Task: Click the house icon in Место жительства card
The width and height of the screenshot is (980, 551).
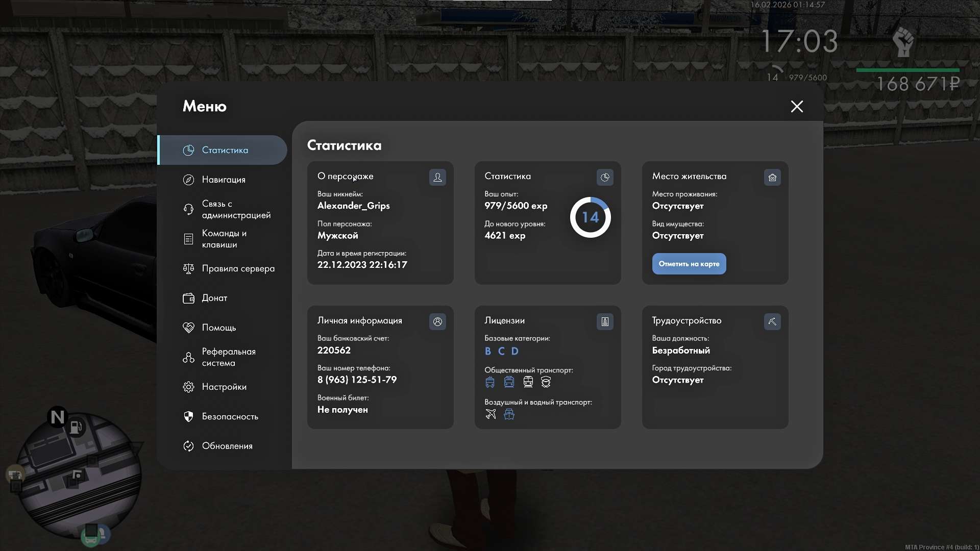Action: click(772, 177)
